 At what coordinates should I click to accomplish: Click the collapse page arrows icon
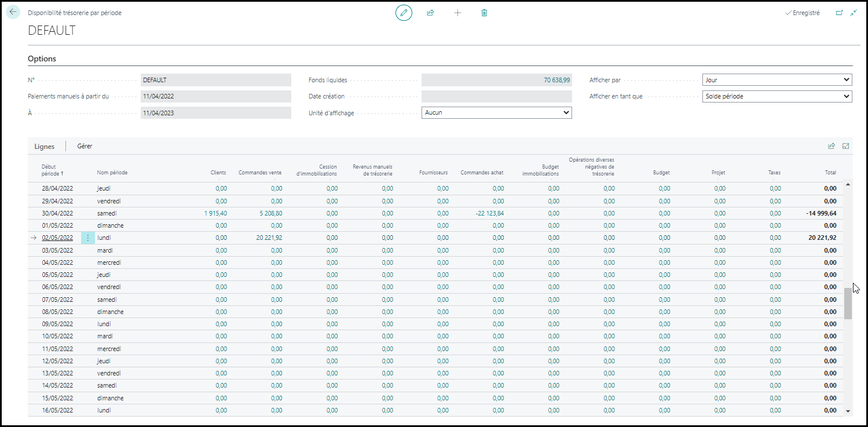[x=854, y=13]
